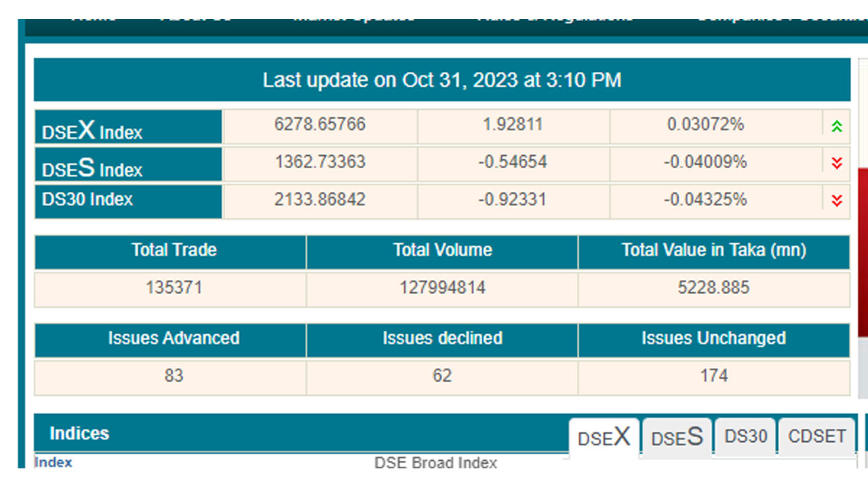Viewport: 868px width, 488px height.
Task: Show the CDSET tab
Action: click(816, 436)
